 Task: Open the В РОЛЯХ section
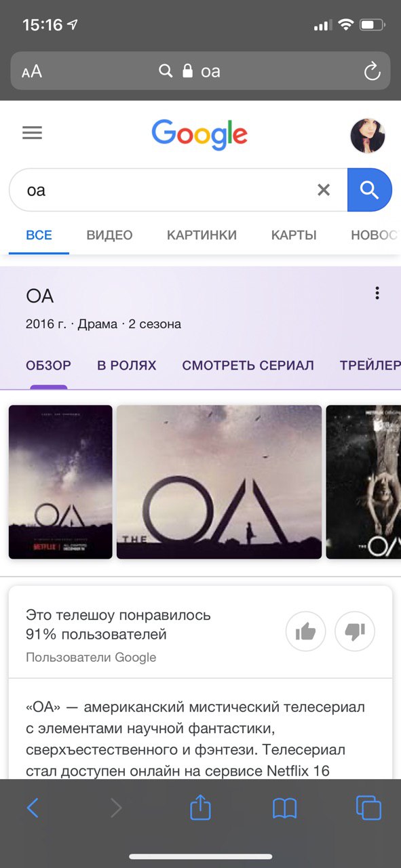click(x=126, y=366)
